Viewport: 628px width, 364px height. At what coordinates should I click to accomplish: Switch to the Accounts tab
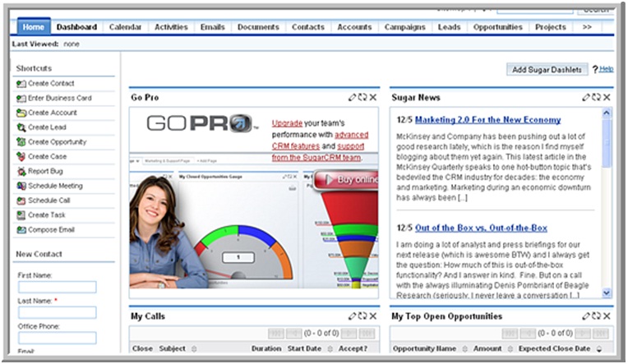coord(354,27)
